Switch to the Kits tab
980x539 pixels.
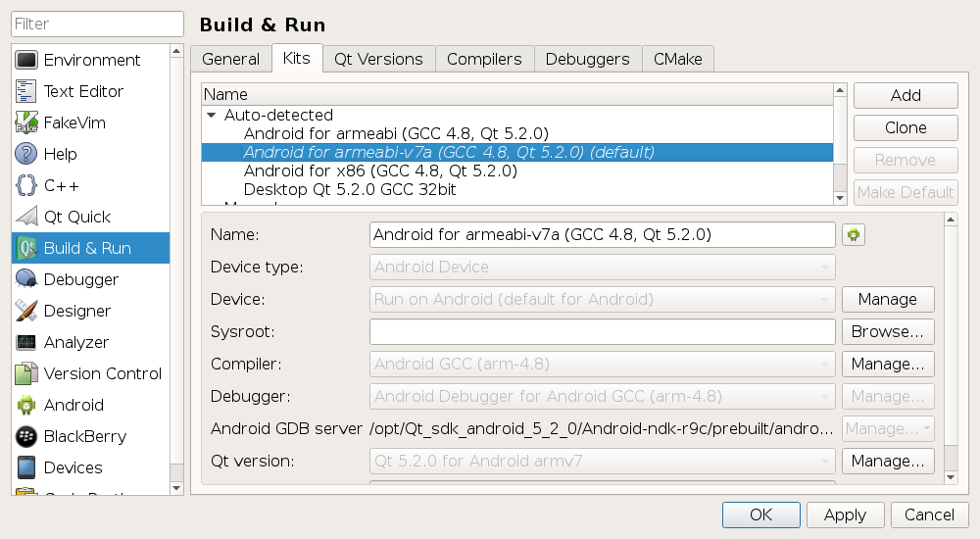pos(296,58)
